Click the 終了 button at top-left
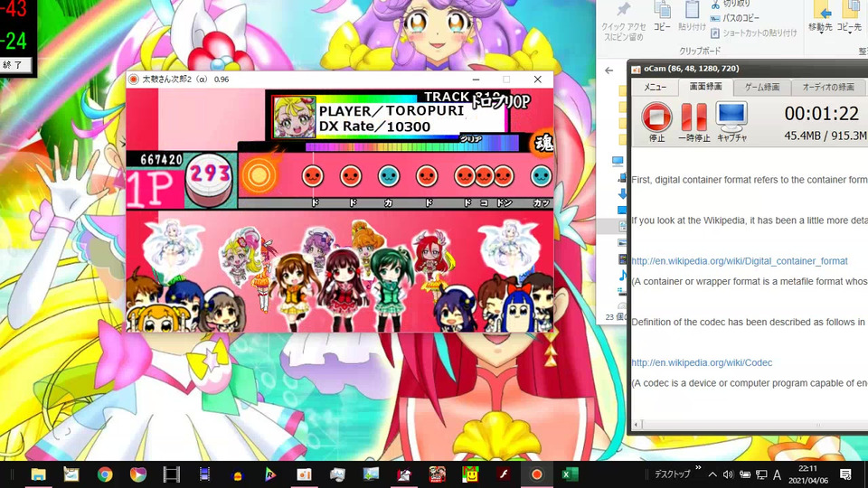This screenshot has width=868, height=488. click(14, 65)
